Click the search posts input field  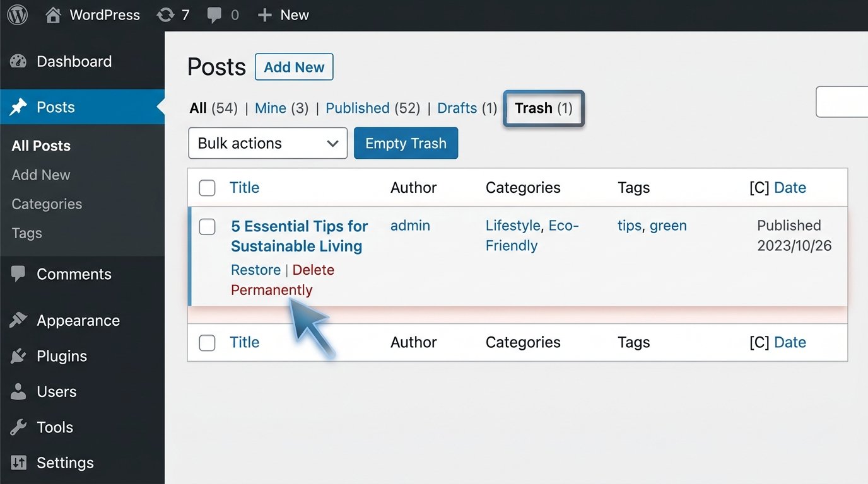click(842, 102)
